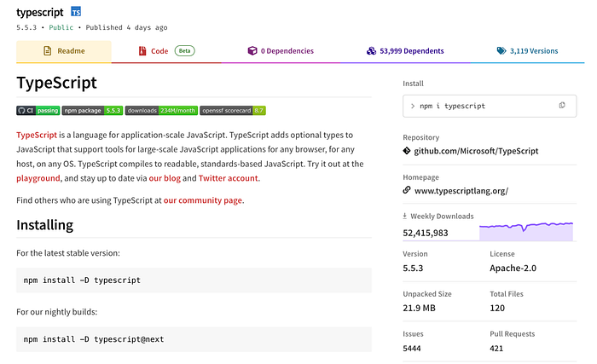Click the Beta label pill
The height and width of the screenshot is (364, 597).
pyautogui.click(x=185, y=50)
